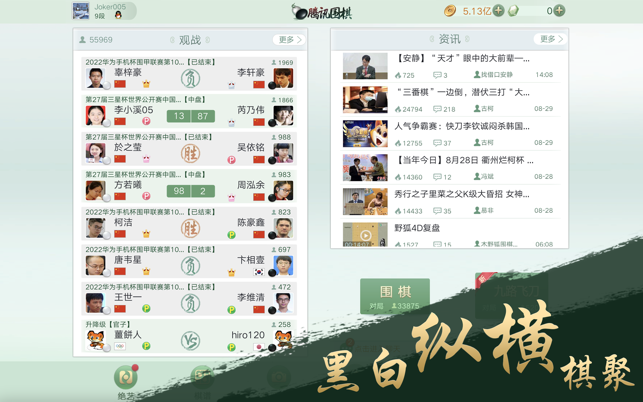Click the 1969 viewer count on 辜梓豪 match

[282, 62]
